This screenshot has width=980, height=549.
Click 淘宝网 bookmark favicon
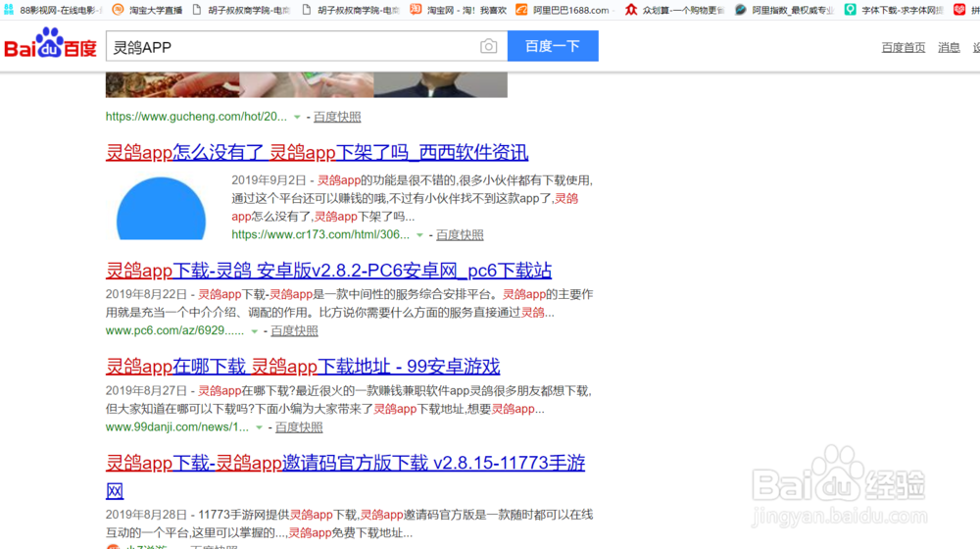(x=415, y=10)
